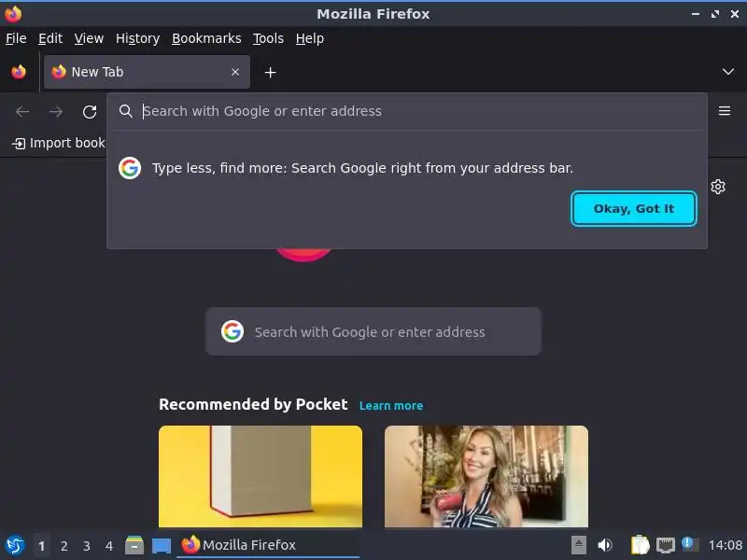The width and height of the screenshot is (747, 560).
Task: Close the New Tab tab
Action: click(x=235, y=72)
